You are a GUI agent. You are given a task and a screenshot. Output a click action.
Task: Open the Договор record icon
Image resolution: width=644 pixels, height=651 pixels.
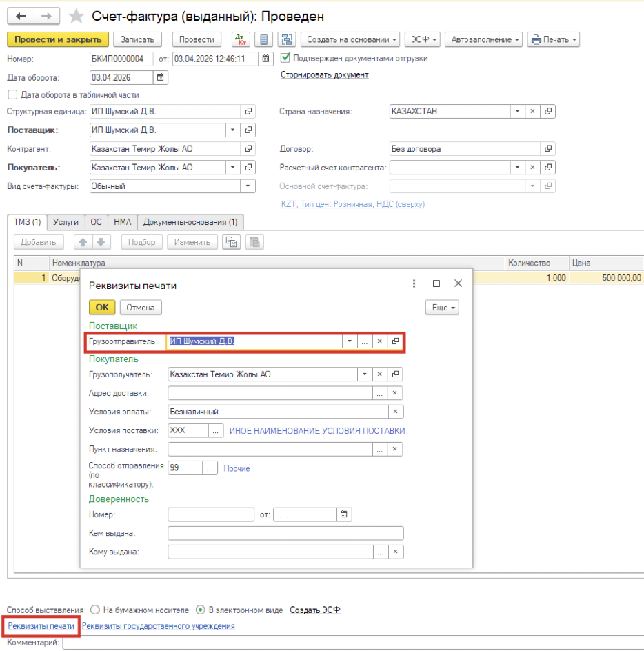pyautogui.click(x=548, y=148)
